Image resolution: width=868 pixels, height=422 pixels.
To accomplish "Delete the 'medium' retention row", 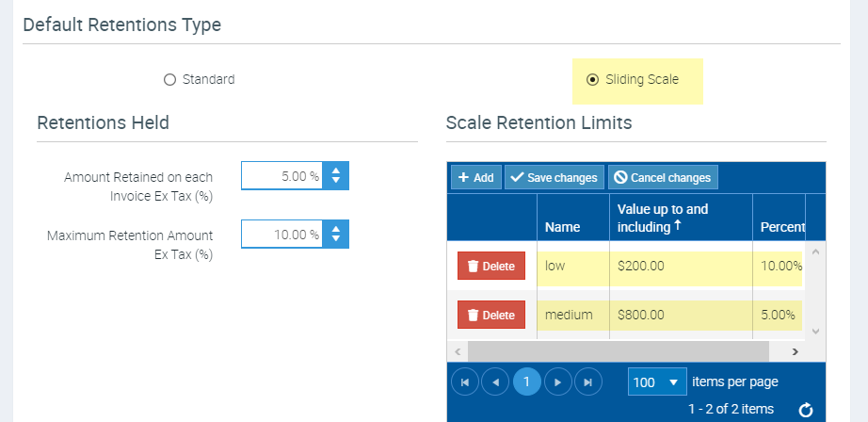I will (491, 315).
